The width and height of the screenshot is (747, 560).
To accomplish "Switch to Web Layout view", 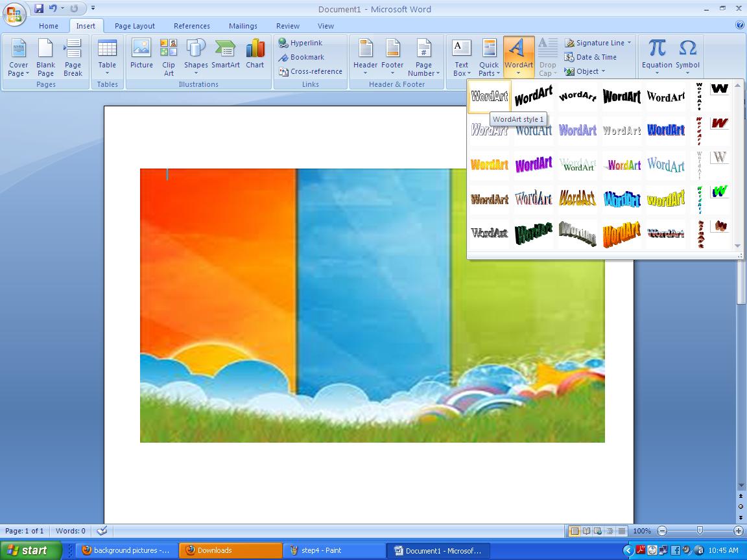I will coord(598,530).
